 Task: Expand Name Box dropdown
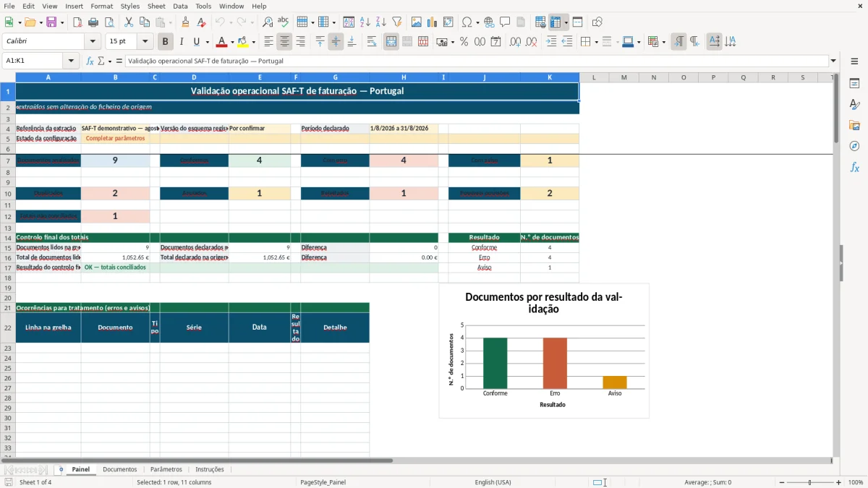tap(72, 61)
